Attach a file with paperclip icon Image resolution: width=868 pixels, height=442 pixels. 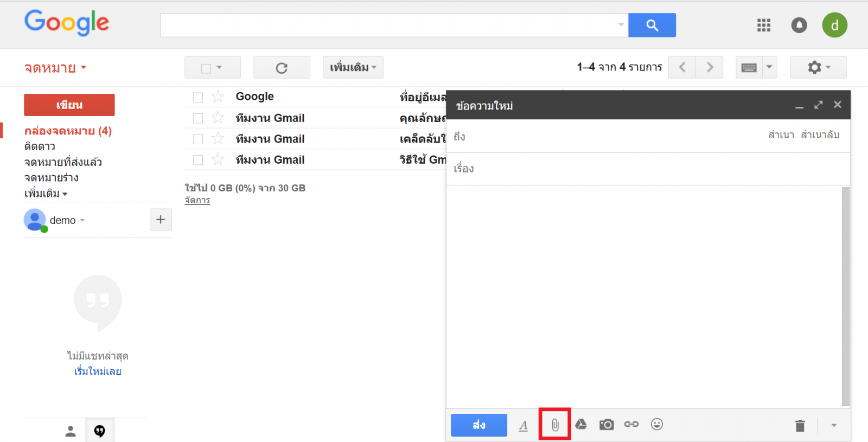(555, 425)
